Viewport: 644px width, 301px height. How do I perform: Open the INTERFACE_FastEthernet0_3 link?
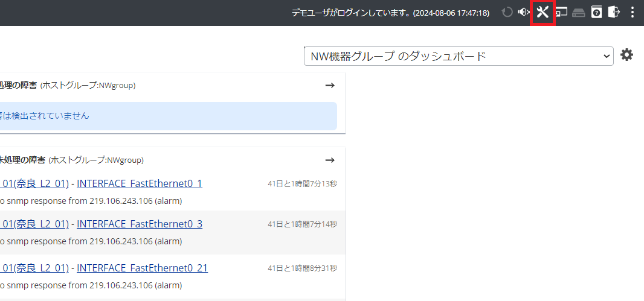coord(139,224)
